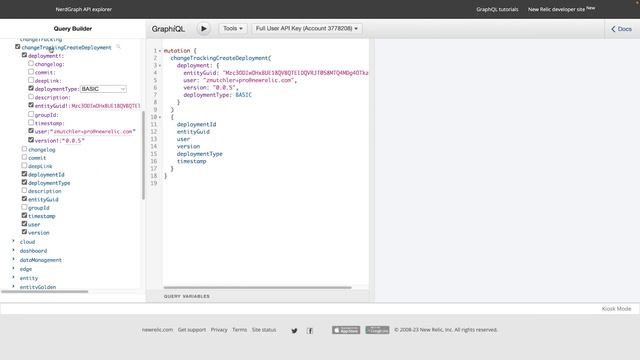
Task: Click the NerdGraph API explorer title
Action: [84, 9]
